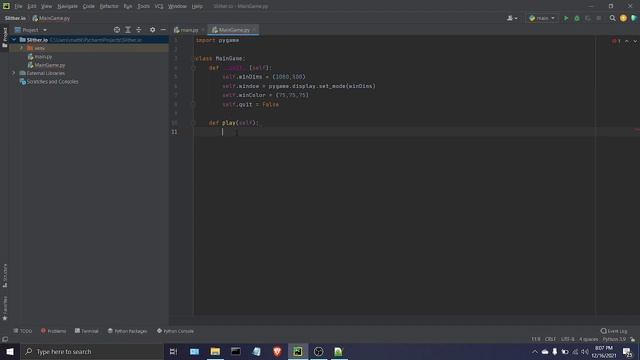Open the user account dropdown in the toolbar
Viewport: 640px width, 360px height.
[x=512, y=18]
